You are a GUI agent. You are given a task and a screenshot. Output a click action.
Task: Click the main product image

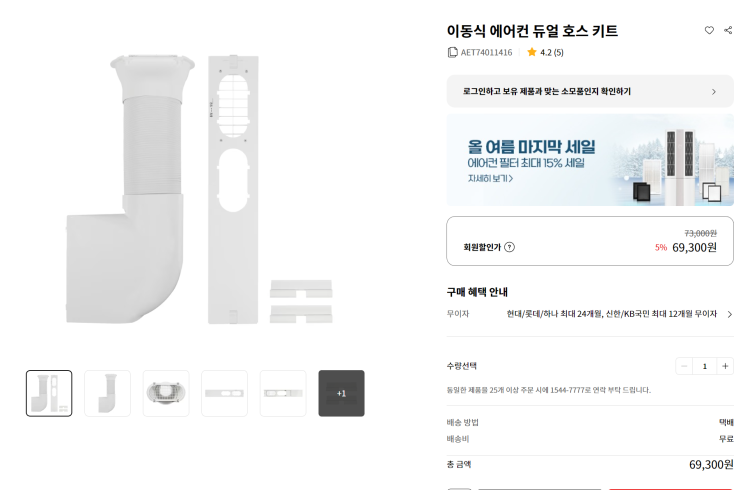(x=195, y=190)
